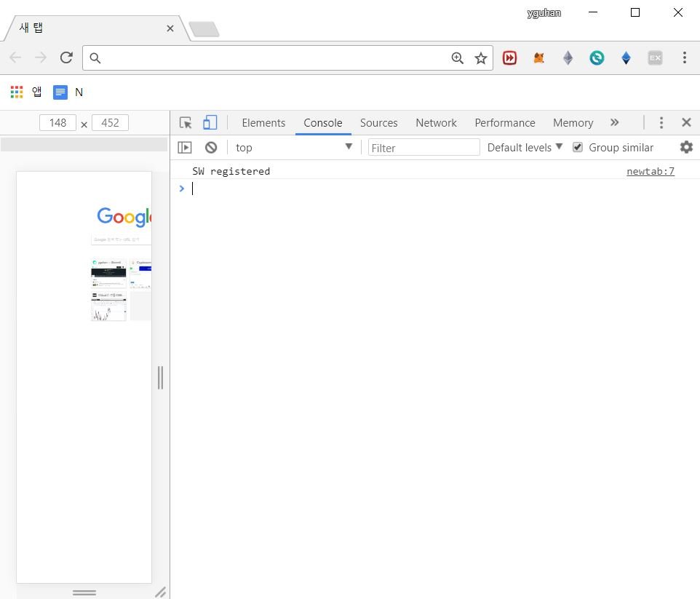The height and width of the screenshot is (599, 700).
Task: Show more DevTools tabs via double chevron
Action: [x=615, y=122]
